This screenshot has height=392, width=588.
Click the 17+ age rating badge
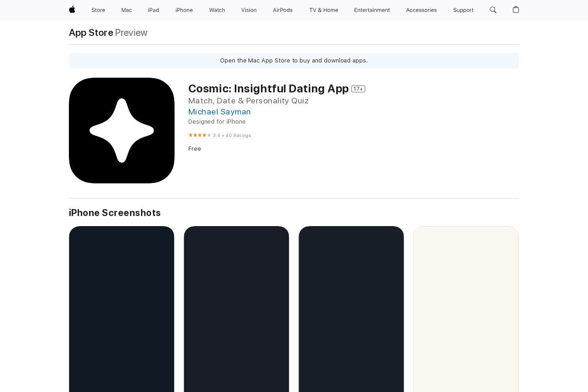pyautogui.click(x=358, y=89)
